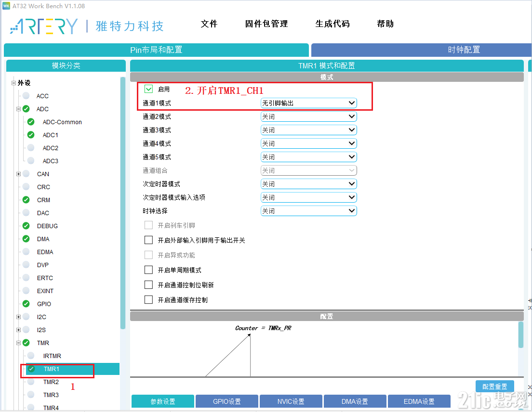This screenshot has height=412, width=532.
Task: Click the ACC peripheral status circle
Action: click(26, 96)
